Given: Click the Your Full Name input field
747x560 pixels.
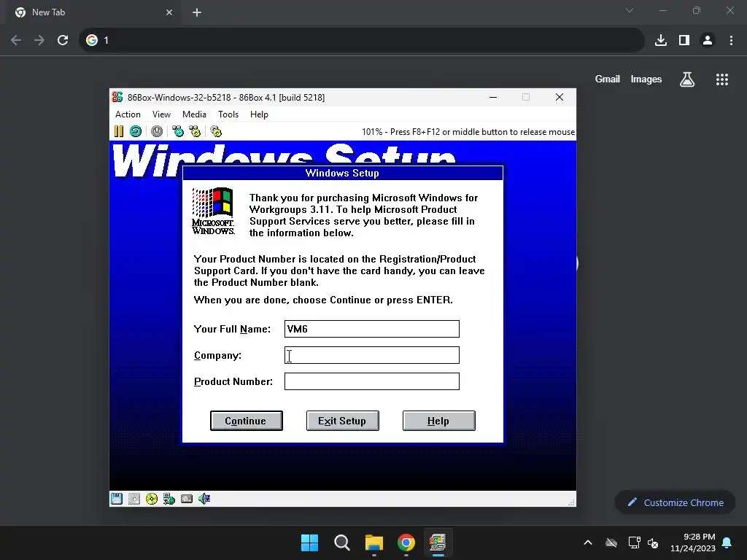Looking at the screenshot, I should 372,329.
